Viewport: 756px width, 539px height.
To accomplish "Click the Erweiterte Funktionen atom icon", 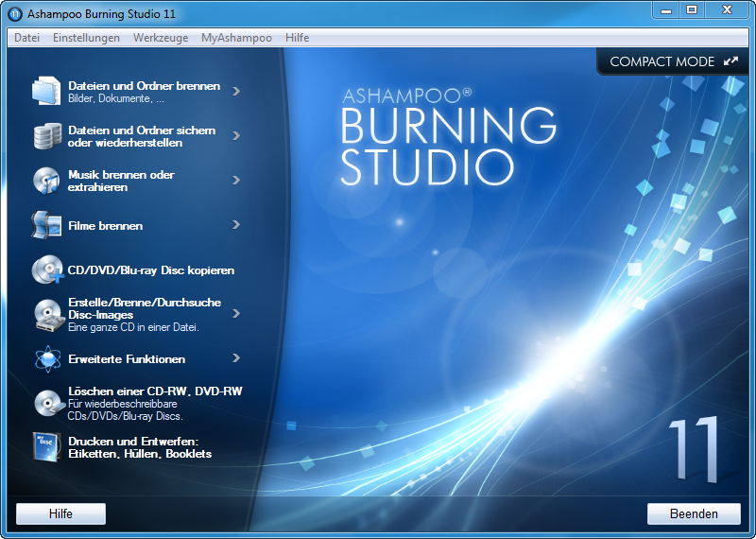I will [x=46, y=359].
